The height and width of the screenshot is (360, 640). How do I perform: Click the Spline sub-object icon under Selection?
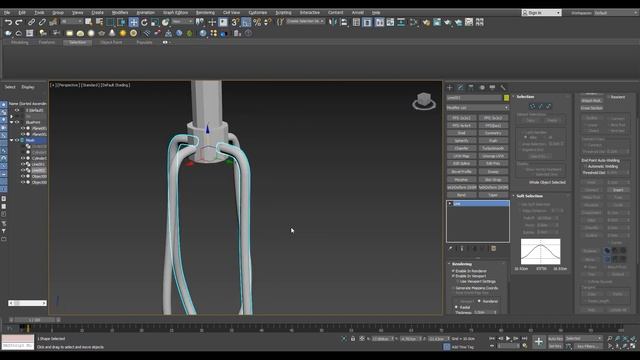pyautogui.click(x=549, y=106)
